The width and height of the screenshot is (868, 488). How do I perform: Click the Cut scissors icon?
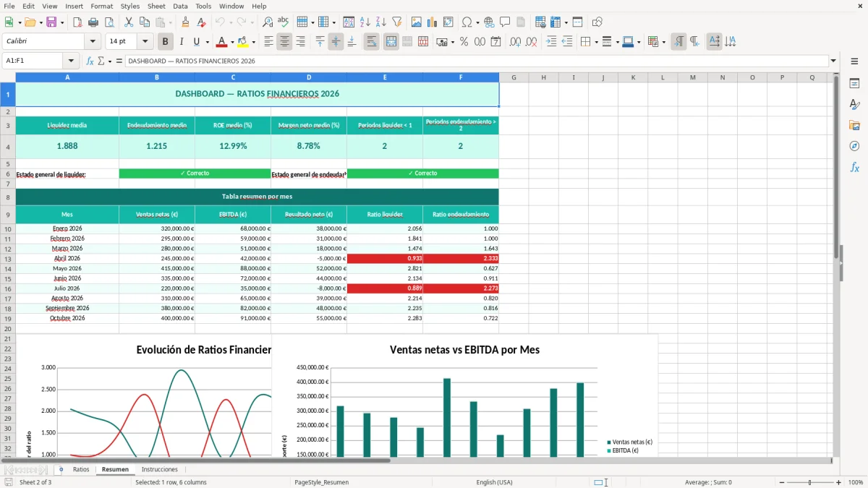128,22
